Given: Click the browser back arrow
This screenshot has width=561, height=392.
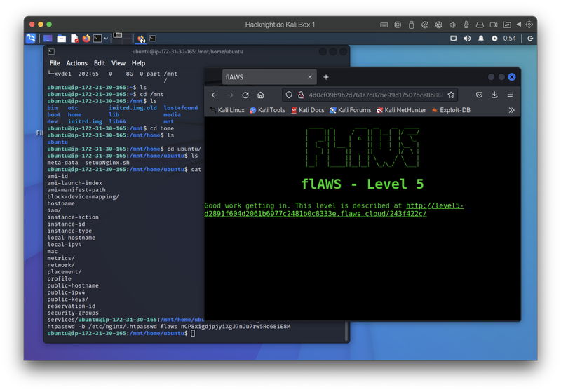Looking at the screenshot, I should pos(215,95).
